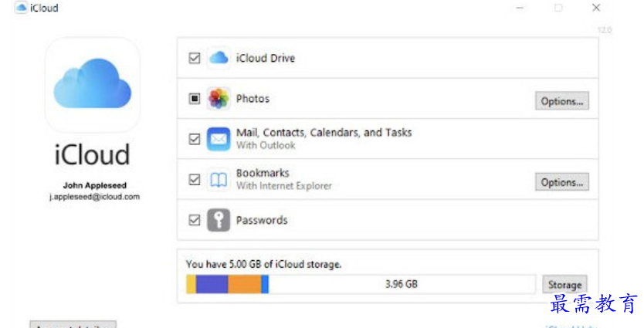Click the purple storage bar segment
Viewport: 644px width, 328px height.
tap(212, 284)
